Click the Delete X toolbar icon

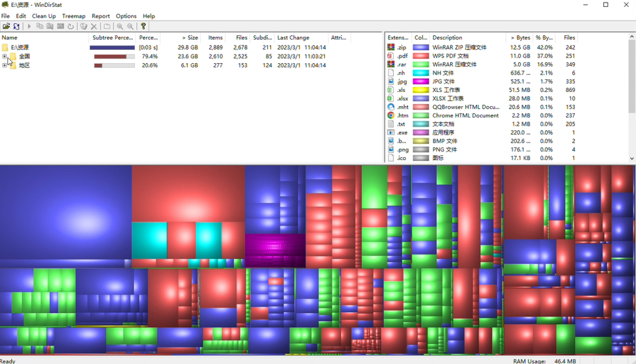(x=94, y=26)
